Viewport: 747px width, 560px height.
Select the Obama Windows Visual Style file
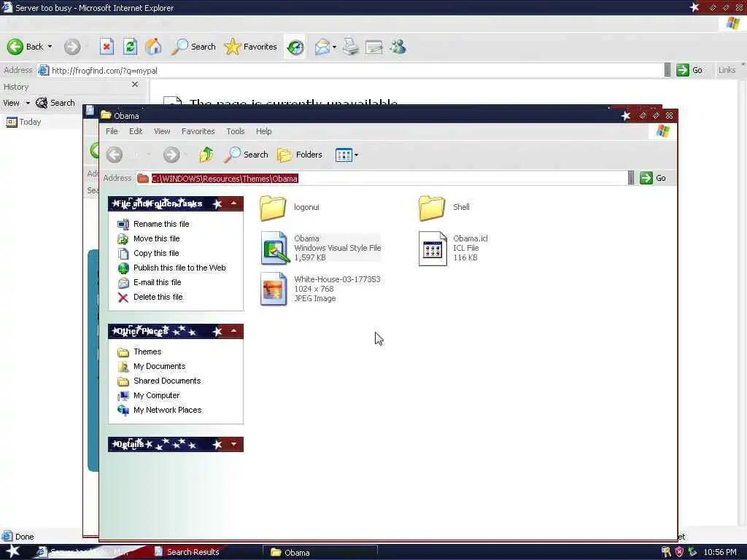(x=321, y=248)
